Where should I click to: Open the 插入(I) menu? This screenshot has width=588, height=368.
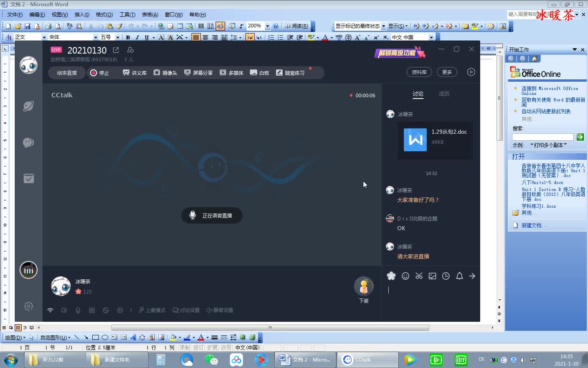82,15
